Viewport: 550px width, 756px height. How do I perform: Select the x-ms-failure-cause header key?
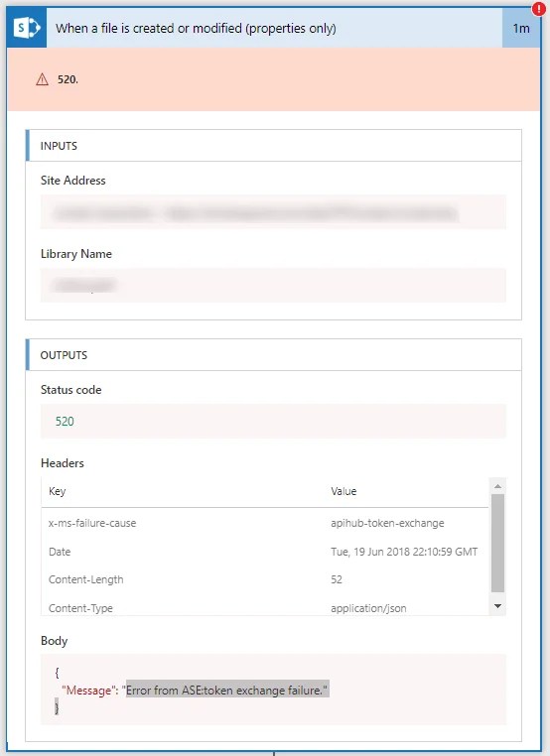coord(92,523)
